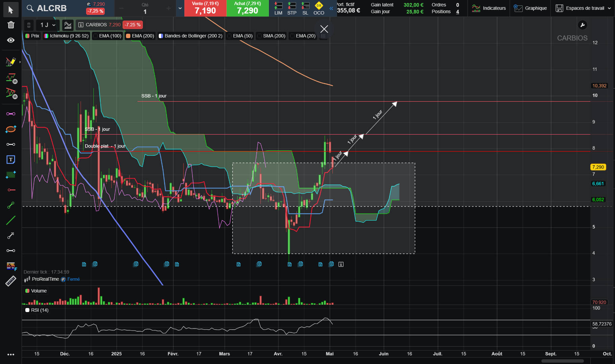The height and width of the screenshot is (364, 615).
Task: Click the green Achat 7,290 button
Action: (248, 8)
